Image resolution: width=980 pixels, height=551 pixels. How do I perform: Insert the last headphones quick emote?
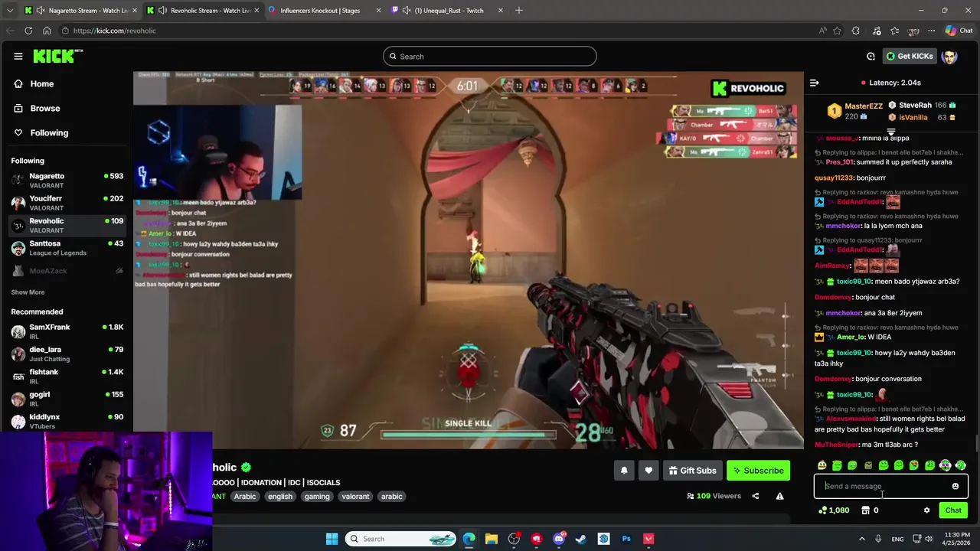pyautogui.click(x=960, y=465)
